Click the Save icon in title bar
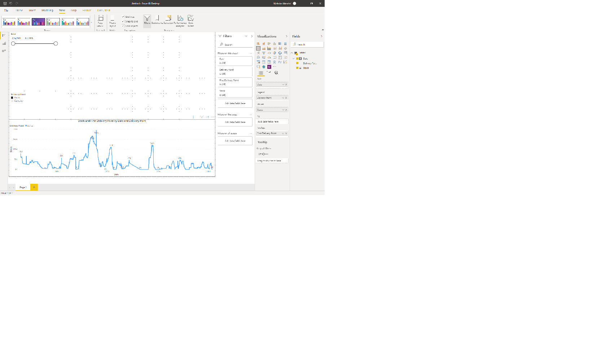The height and width of the screenshot is (364, 606). 5,3
